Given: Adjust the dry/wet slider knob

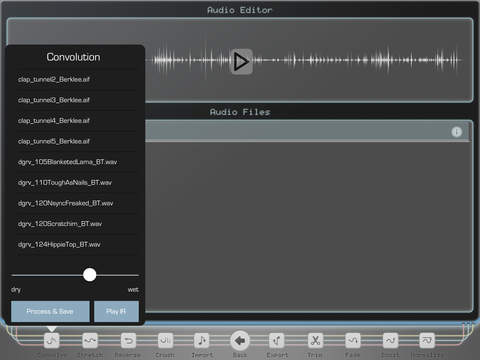Looking at the screenshot, I should point(89,275).
